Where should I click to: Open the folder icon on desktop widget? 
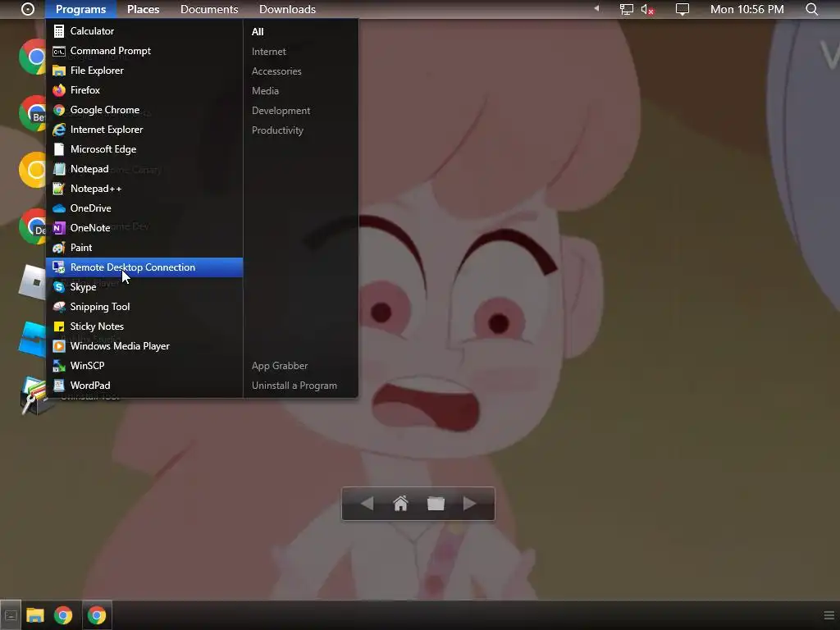coord(436,504)
